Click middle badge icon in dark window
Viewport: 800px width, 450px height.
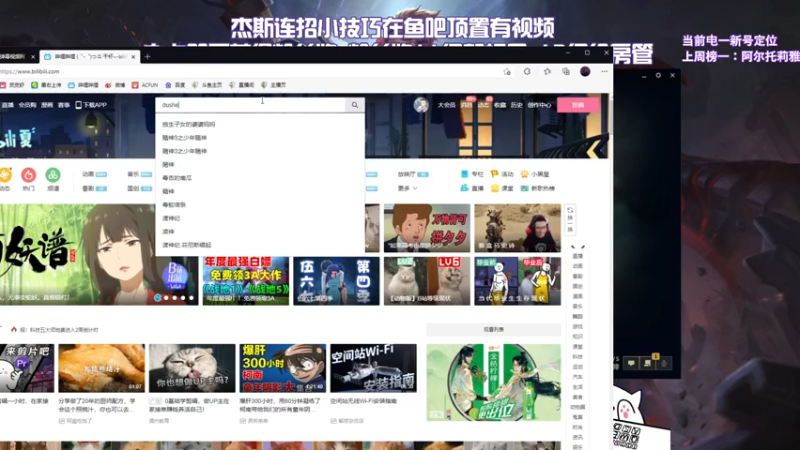647,363
